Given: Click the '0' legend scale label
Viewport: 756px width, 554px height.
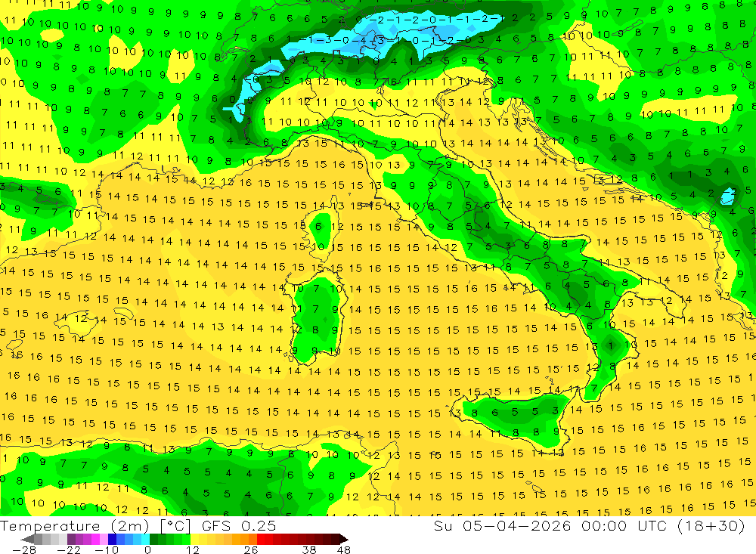Looking at the screenshot, I should pos(147,549).
